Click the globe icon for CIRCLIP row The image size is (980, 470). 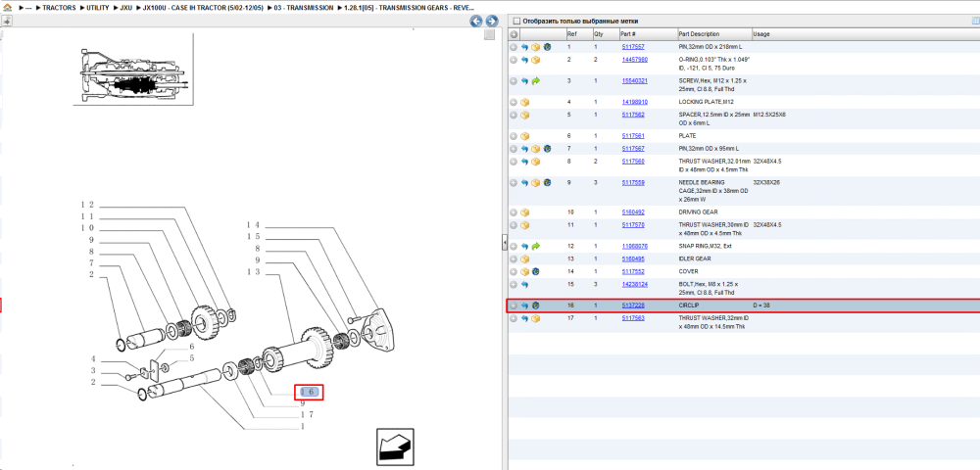(536, 305)
